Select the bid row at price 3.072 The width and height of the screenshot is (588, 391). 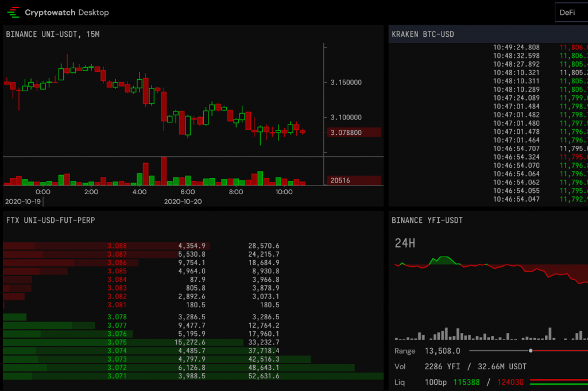pyautogui.click(x=193, y=367)
